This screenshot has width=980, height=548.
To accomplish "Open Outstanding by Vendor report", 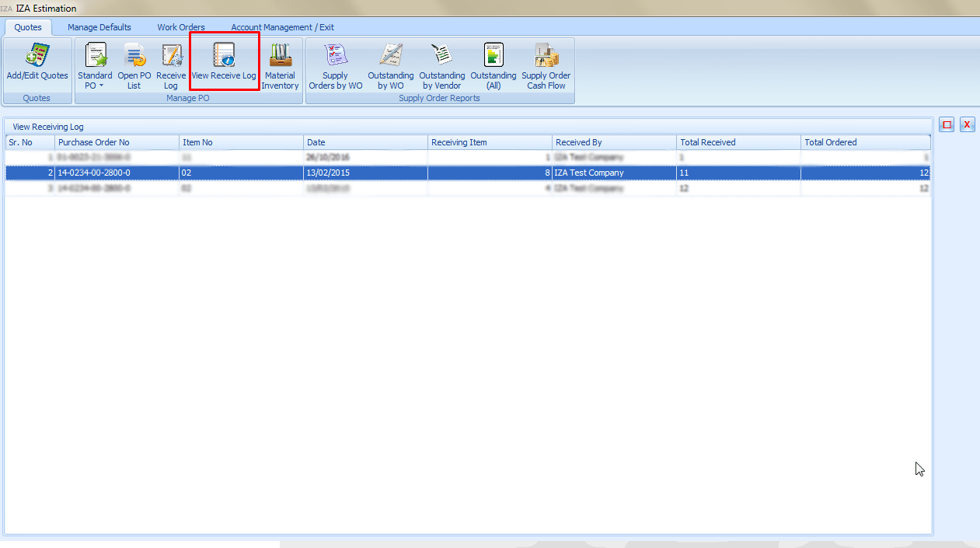I will click(x=441, y=65).
